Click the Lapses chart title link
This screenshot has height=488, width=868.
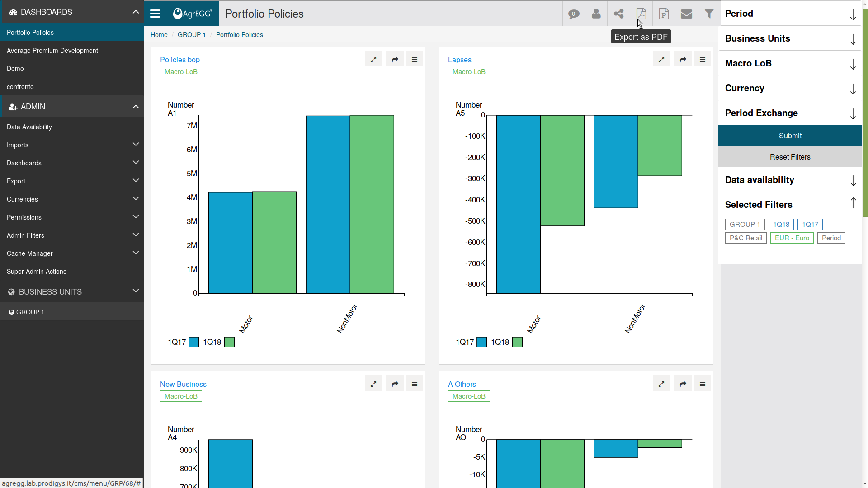pos(459,60)
